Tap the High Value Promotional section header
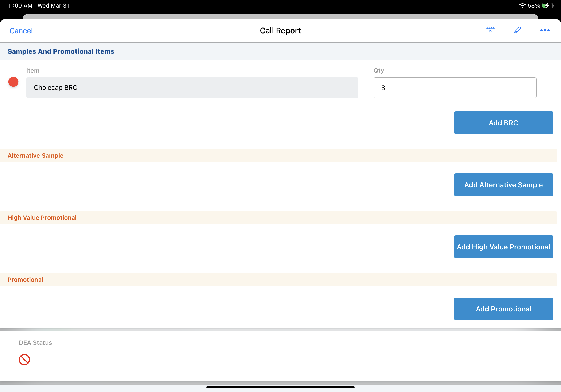The width and height of the screenshot is (561, 392). 42,218
